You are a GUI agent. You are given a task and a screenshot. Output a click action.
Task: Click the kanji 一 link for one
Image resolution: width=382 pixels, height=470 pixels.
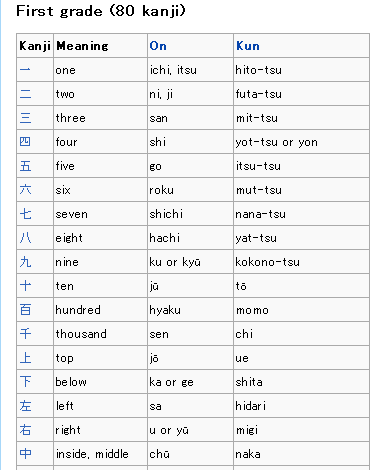coord(25,70)
